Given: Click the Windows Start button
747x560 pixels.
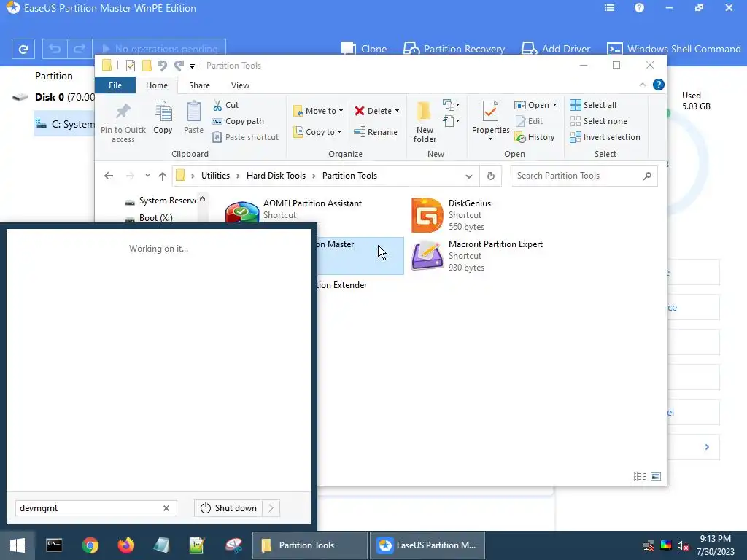Looking at the screenshot, I should click(x=18, y=545).
